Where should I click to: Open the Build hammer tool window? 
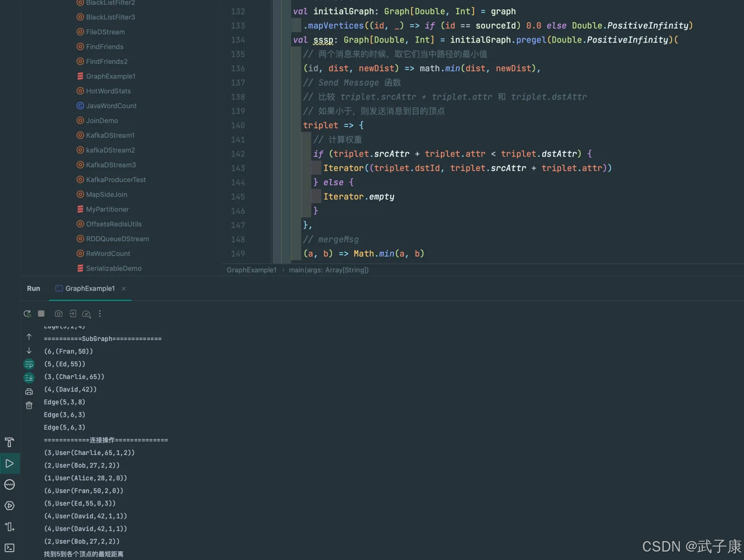tap(9, 443)
